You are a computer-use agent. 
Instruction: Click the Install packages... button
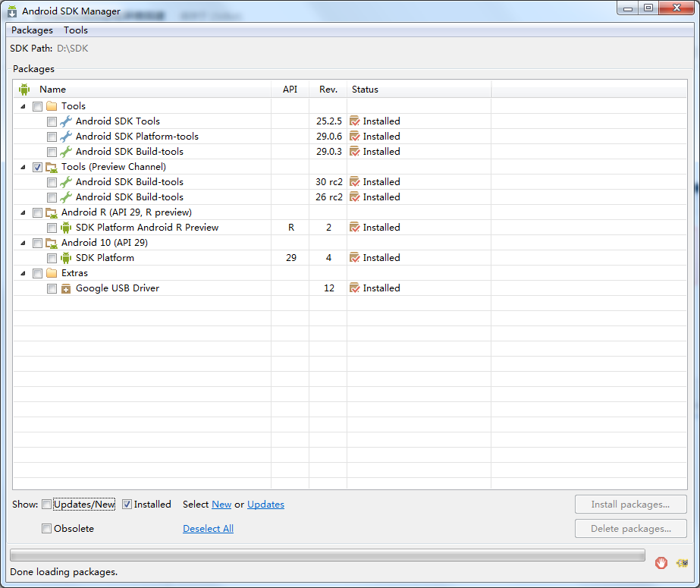click(631, 505)
